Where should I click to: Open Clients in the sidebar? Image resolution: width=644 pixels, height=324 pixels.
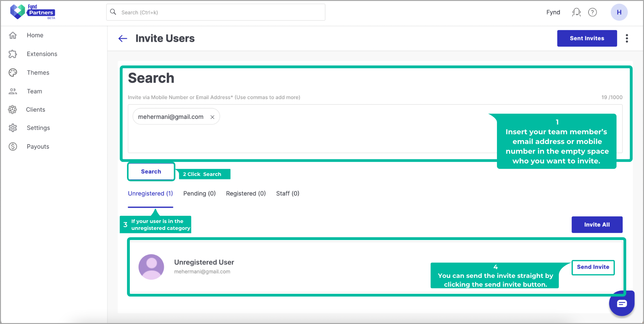pyautogui.click(x=35, y=109)
